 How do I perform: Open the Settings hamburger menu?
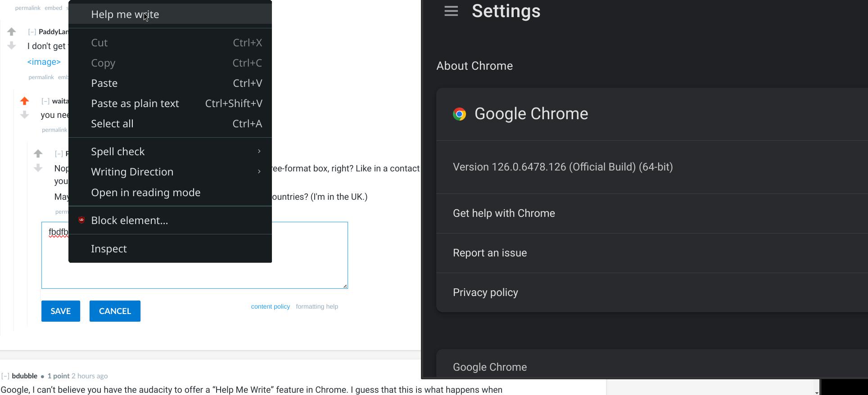pyautogui.click(x=451, y=11)
